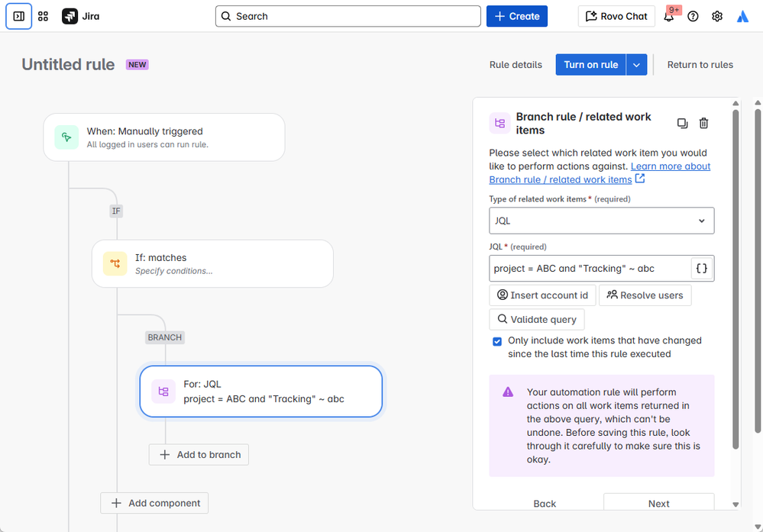Click the Jira logo
This screenshot has width=763, height=532.
81,16
